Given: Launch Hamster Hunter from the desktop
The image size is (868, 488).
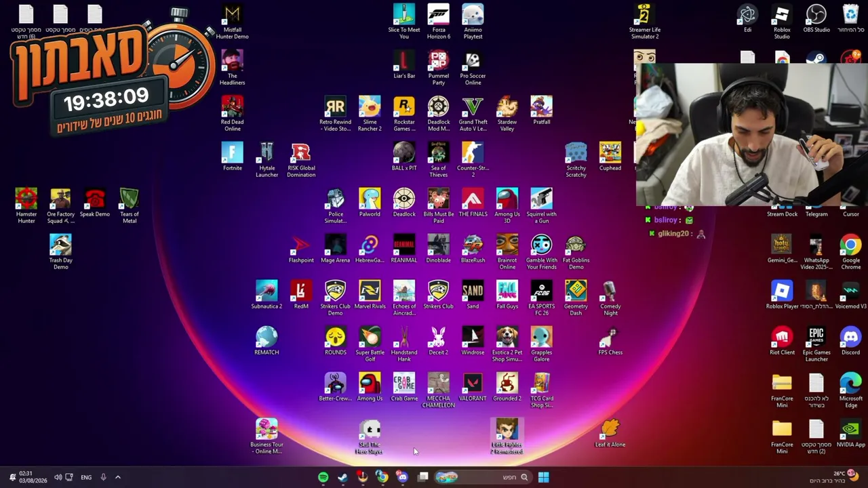Looking at the screenshot, I should 26,206.
